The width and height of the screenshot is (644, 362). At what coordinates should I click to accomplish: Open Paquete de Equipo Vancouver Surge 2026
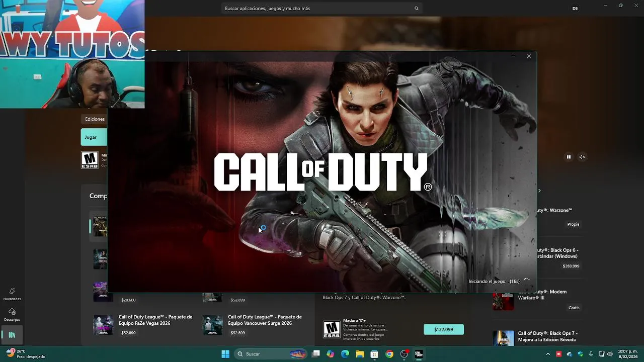265,320
